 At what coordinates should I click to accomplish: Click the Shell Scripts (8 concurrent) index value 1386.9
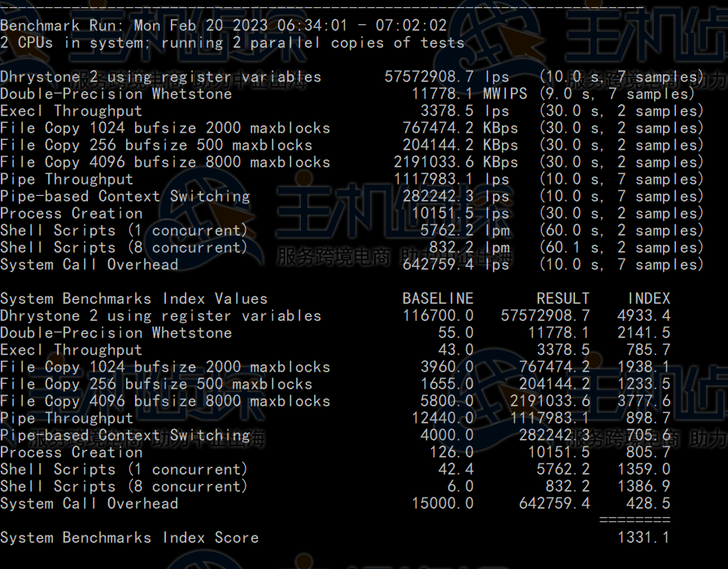pos(643,486)
